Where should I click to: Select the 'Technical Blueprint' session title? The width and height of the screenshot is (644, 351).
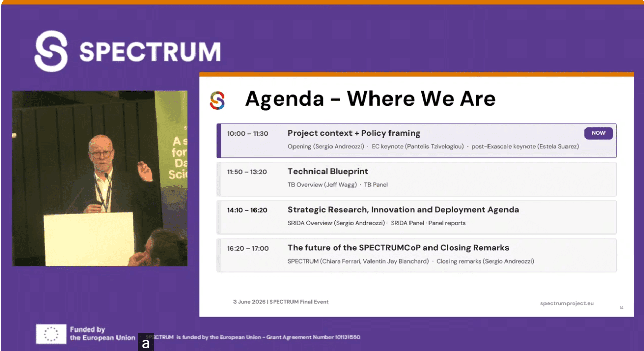click(328, 171)
